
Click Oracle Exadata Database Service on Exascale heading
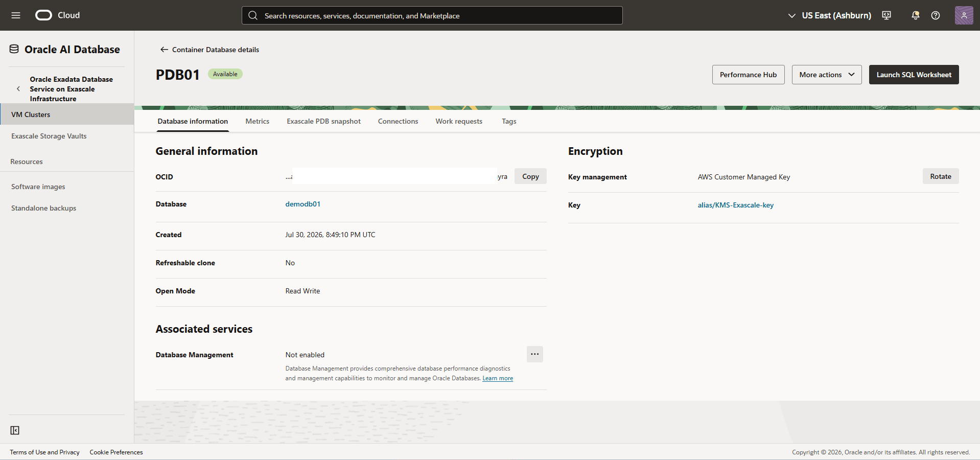71,89
